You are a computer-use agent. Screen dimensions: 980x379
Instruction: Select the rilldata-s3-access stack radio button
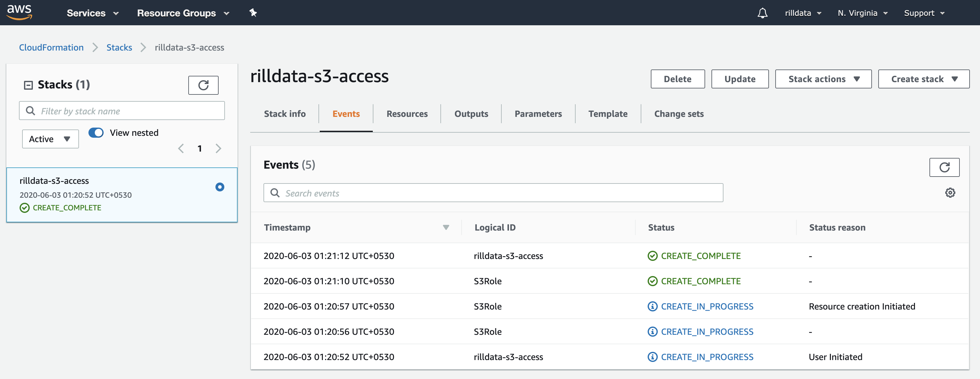tap(220, 187)
